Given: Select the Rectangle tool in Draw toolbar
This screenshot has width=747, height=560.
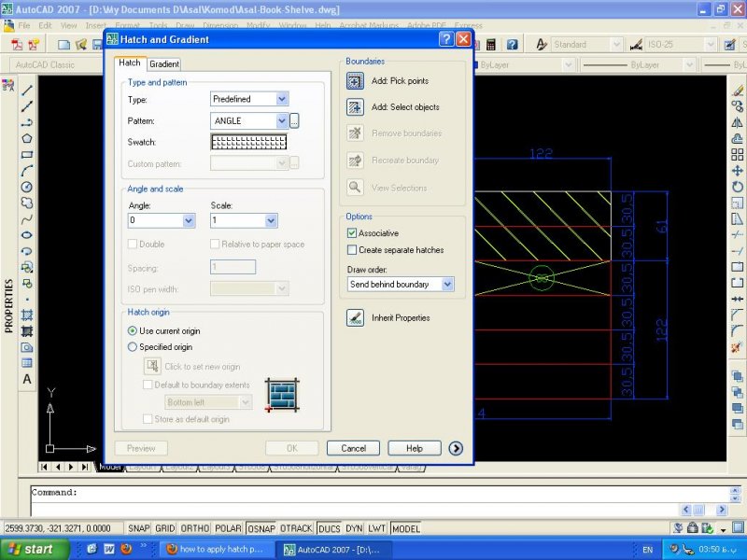Looking at the screenshot, I should (x=27, y=155).
